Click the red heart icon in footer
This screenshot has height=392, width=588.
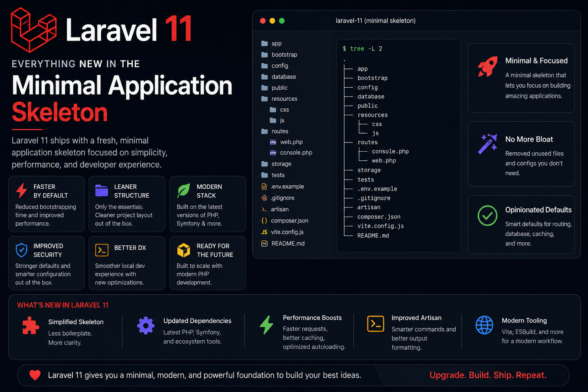[35, 375]
